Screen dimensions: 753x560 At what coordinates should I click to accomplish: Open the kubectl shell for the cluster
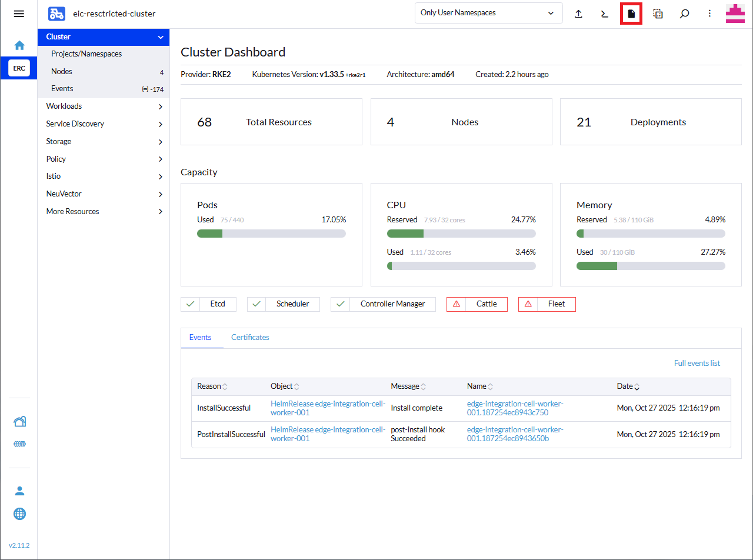point(604,13)
